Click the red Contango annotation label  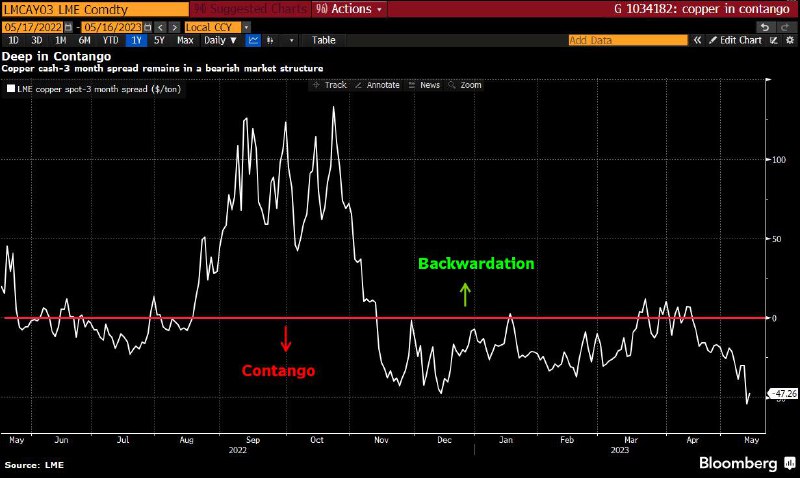point(278,370)
